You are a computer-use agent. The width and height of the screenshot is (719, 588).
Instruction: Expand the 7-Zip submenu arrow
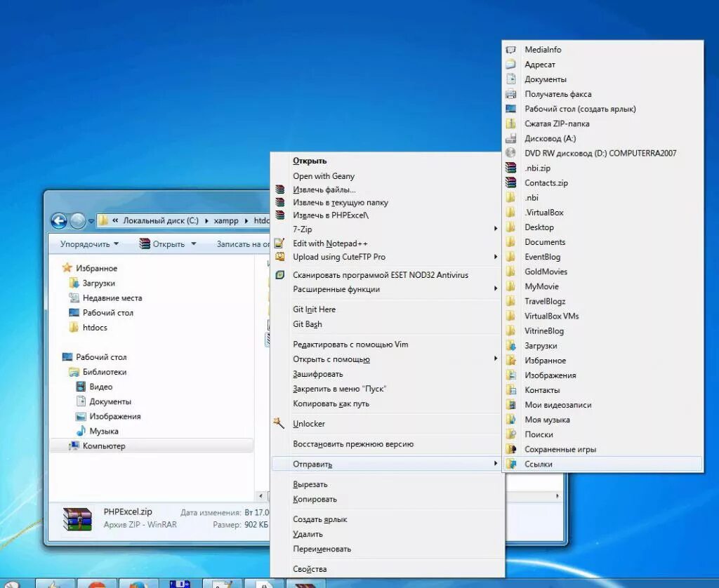pyautogui.click(x=496, y=228)
